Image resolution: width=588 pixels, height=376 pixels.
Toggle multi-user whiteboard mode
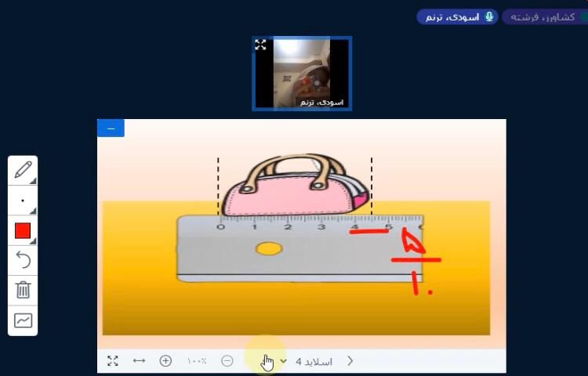click(x=23, y=320)
